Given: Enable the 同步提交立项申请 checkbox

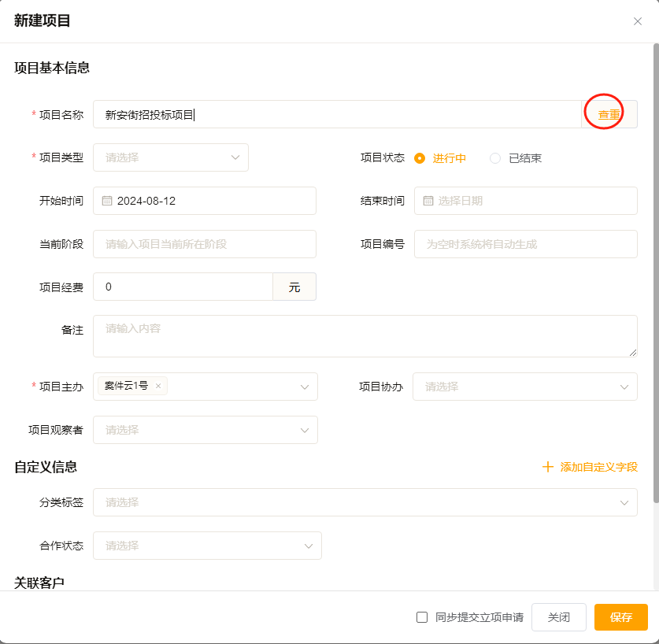Looking at the screenshot, I should [x=422, y=617].
